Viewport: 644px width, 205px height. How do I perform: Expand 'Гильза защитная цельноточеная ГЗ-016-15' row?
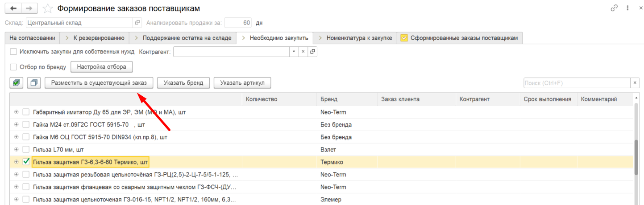(x=17, y=199)
